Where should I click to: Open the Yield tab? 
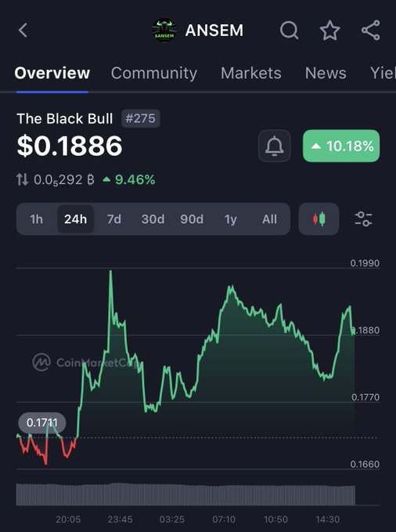tap(383, 74)
